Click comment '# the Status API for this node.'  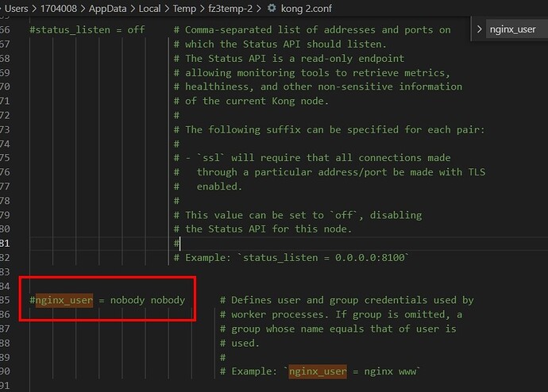263,229
